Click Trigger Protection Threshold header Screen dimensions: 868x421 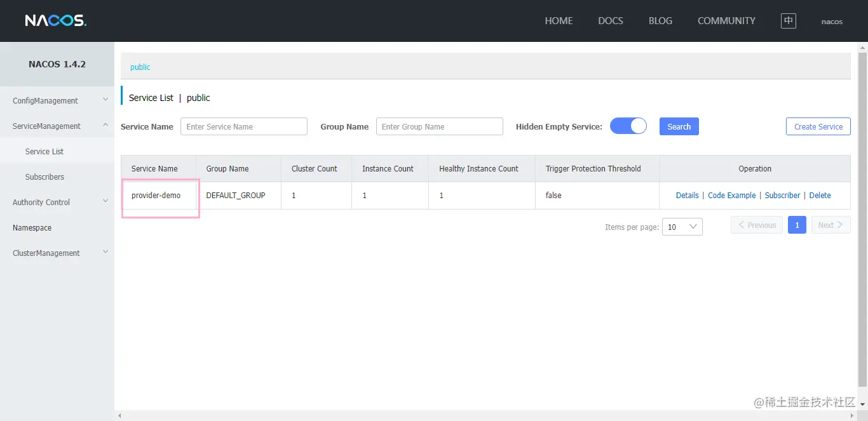[x=597, y=169]
